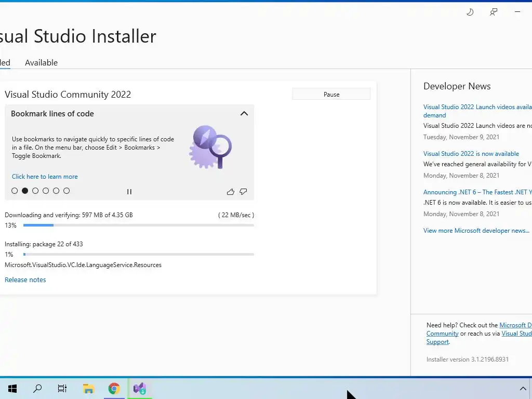Click the install progress bar at 1%
Image resolution: width=532 pixels, height=399 pixels.
click(138, 255)
